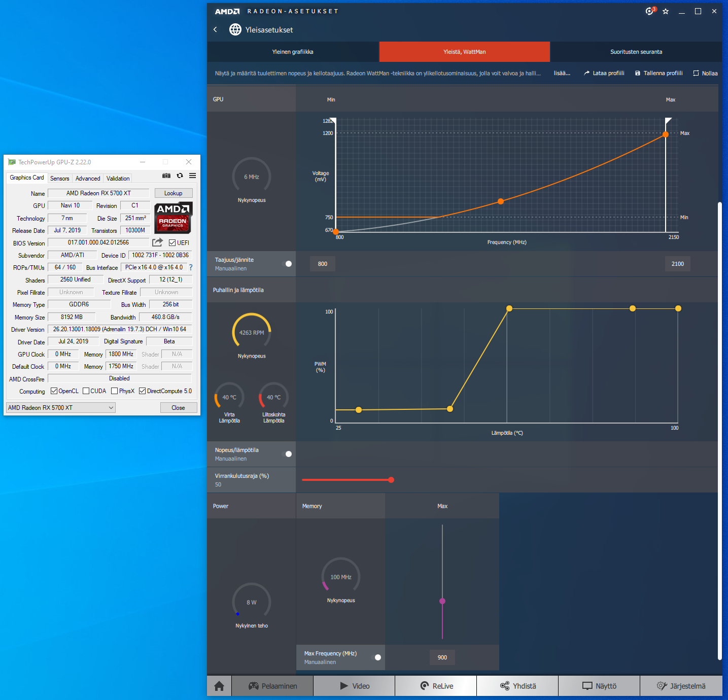This screenshot has height=700, width=728.
Task: Click the Bus Interface question mark
Action: (x=191, y=267)
